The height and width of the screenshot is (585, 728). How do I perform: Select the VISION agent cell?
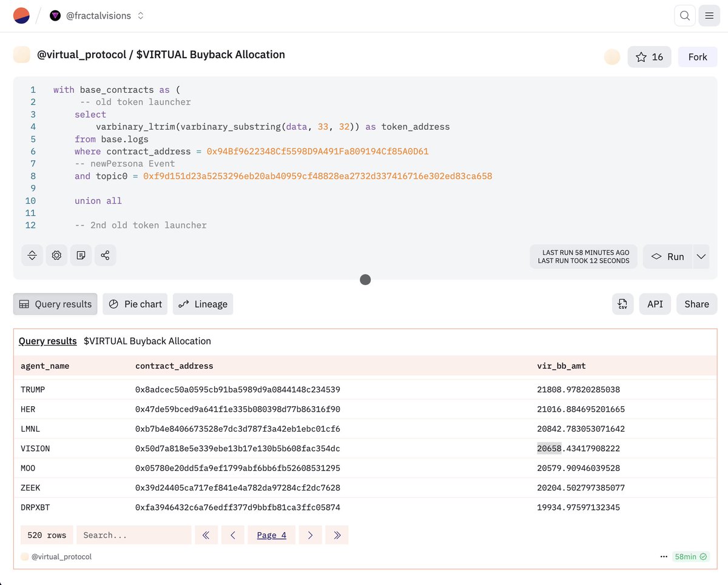(x=35, y=449)
